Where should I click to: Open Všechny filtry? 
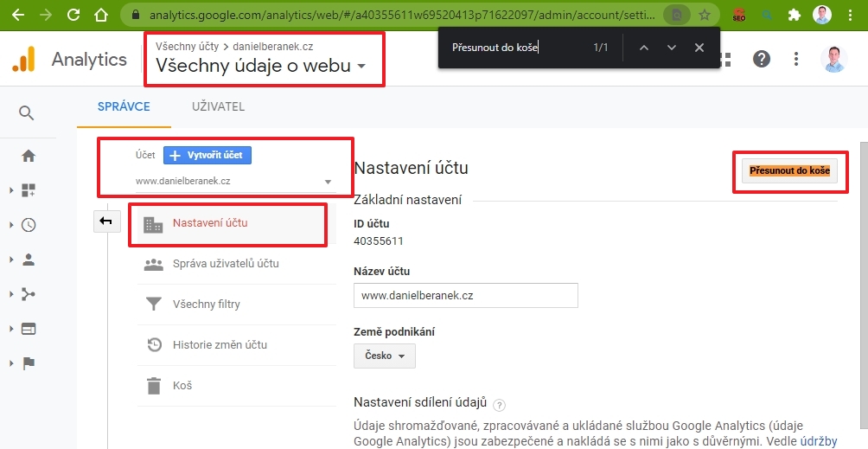236,305
